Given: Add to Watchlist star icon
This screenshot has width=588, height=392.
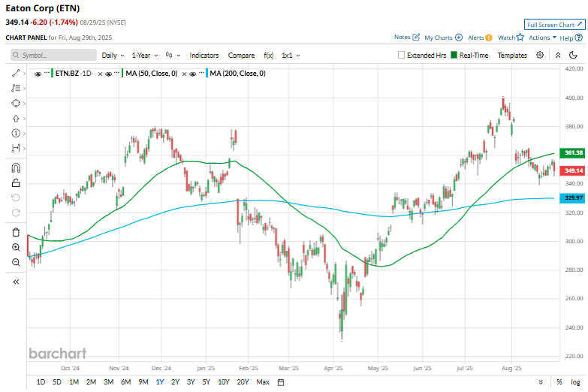Looking at the screenshot, I should 520,37.
